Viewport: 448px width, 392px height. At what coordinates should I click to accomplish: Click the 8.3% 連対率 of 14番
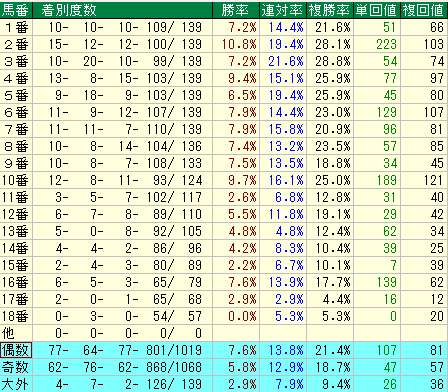click(289, 248)
